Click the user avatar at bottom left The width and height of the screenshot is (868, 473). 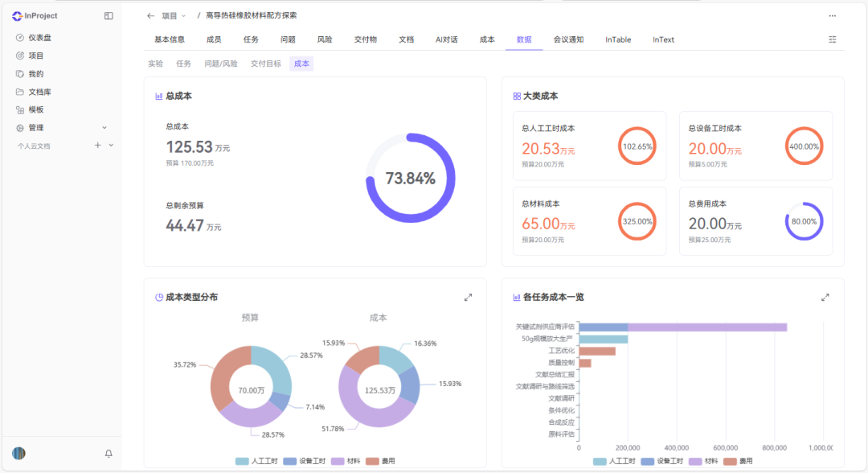(x=20, y=454)
